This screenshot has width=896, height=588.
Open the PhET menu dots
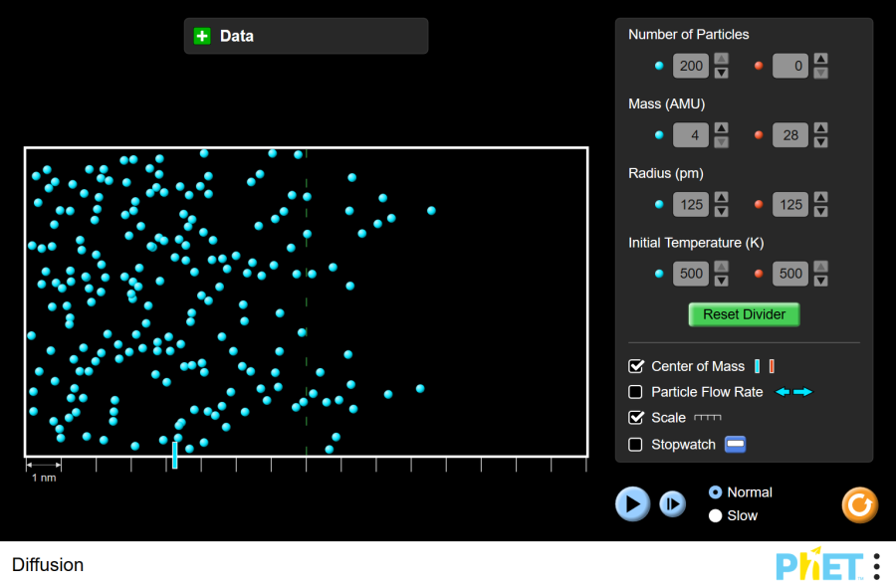[876, 566]
